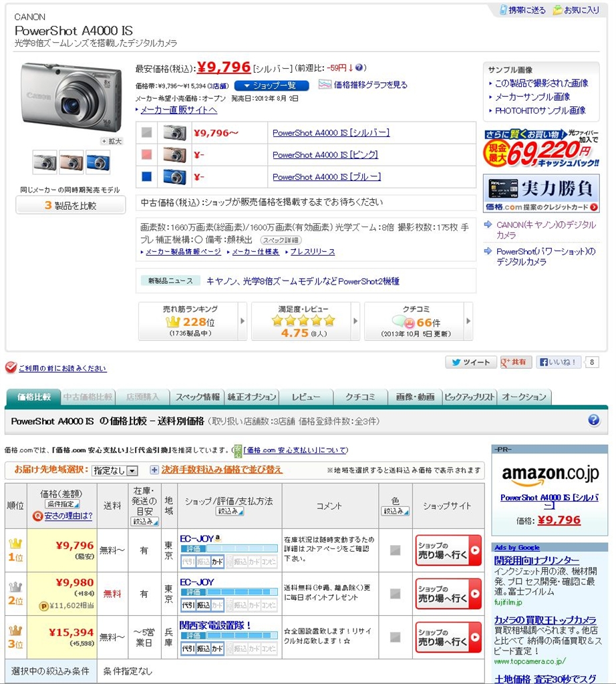Click the Google+ 共有 button
The width and height of the screenshot is (616, 684).
[516, 362]
